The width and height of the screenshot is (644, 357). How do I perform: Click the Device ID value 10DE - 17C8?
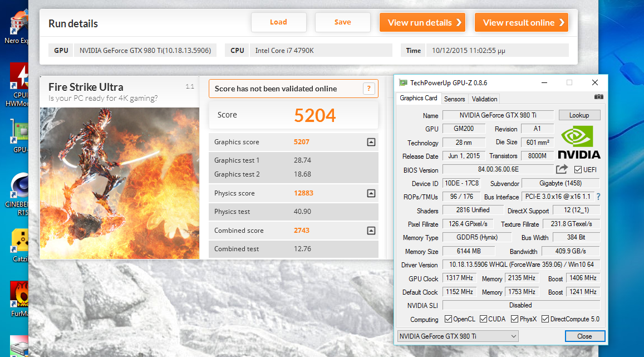pos(461,183)
